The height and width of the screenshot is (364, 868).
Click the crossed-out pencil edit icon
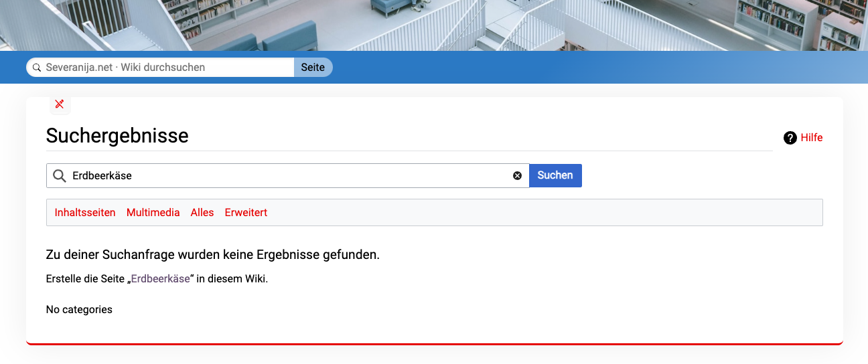(x=60, y=104)
